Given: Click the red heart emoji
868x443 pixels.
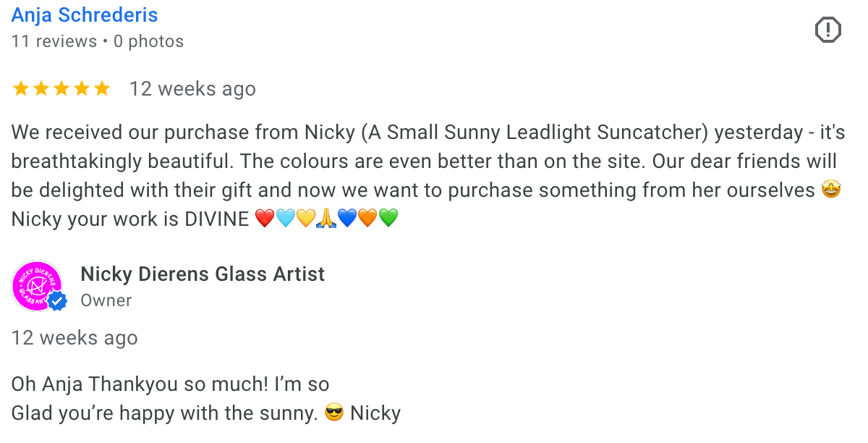Looking at the screenshot, I should click(x=265, y=218).
